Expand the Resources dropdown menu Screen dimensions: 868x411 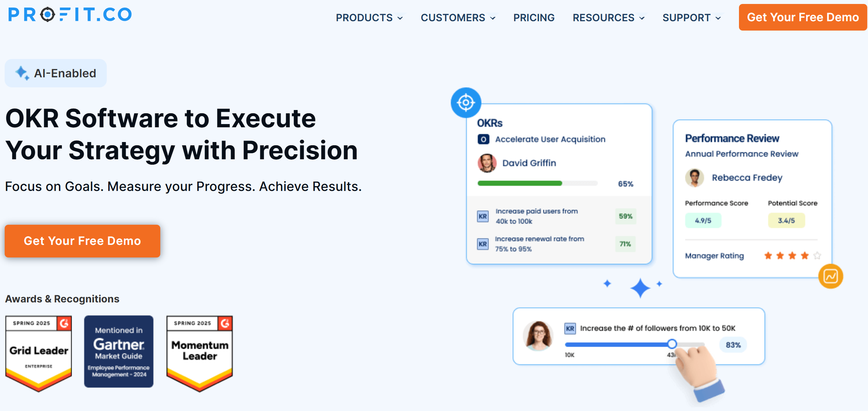point(608,18)
